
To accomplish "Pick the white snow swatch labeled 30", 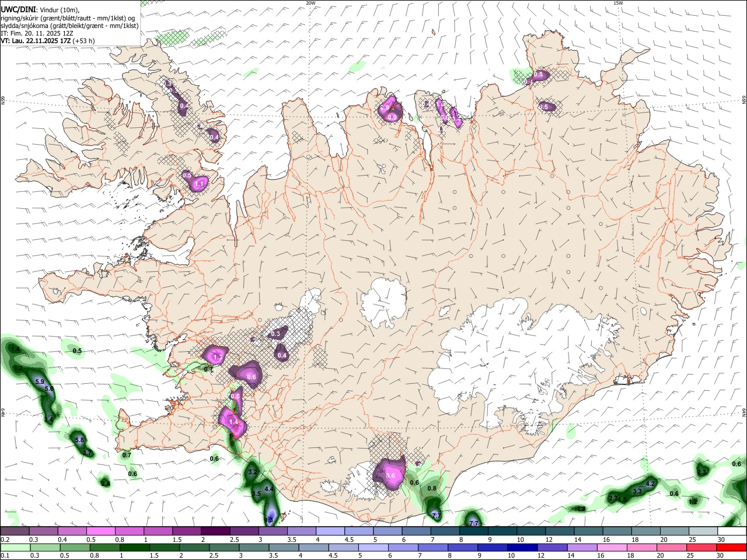I will point(732,531).
